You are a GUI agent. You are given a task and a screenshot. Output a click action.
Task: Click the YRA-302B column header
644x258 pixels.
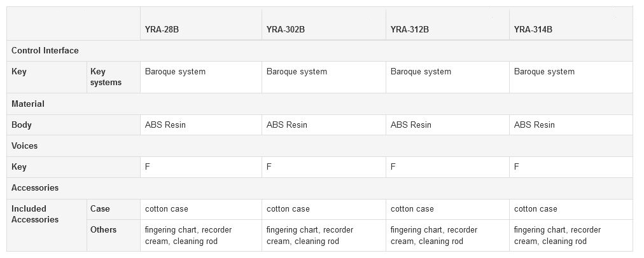coord(286,29)
